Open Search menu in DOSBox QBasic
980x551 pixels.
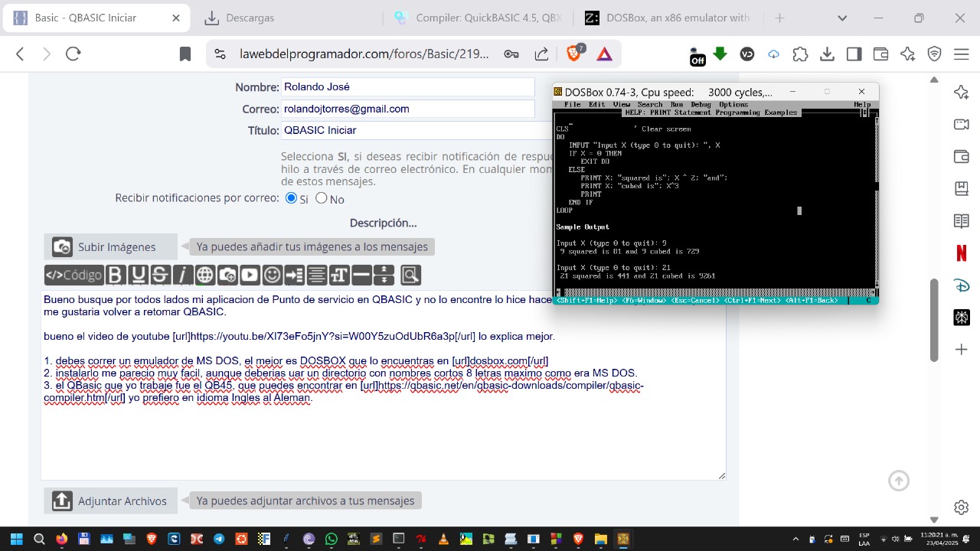tap(650, 105)
